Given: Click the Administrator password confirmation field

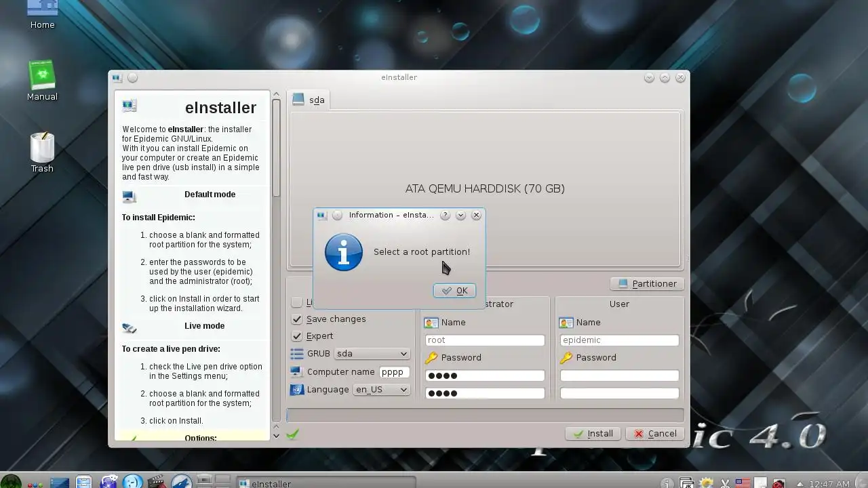Looking at the screenshot, I should coord(485,393).
